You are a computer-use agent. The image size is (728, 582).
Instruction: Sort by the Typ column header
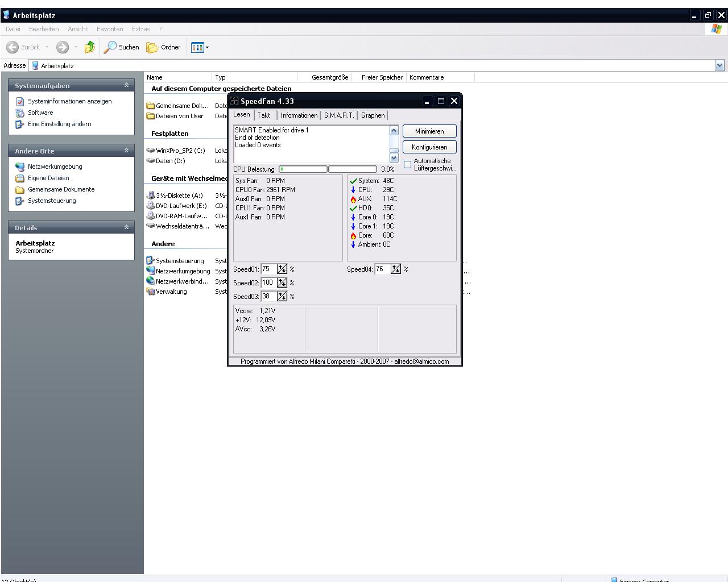(255, 77)
